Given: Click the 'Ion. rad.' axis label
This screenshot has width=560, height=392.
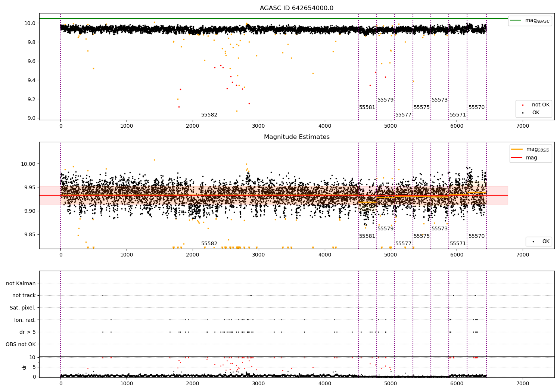Looking at the screenshot, I should (x=25, y=320).
